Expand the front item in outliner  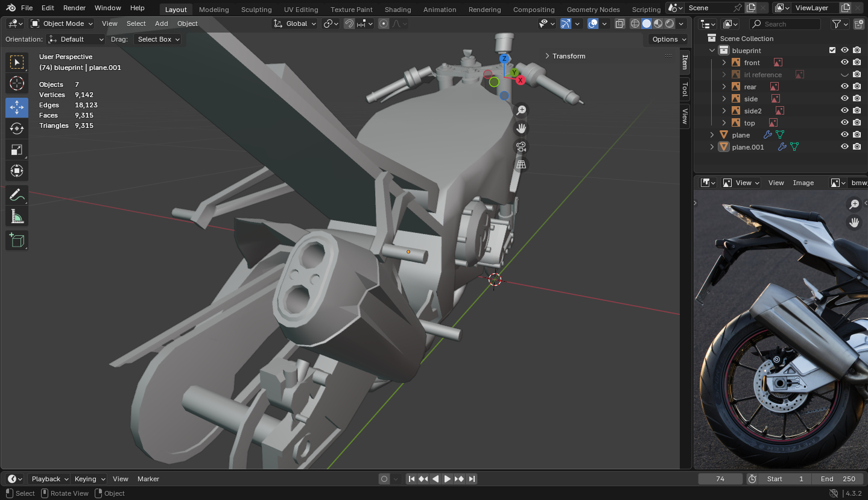(724, 63)
